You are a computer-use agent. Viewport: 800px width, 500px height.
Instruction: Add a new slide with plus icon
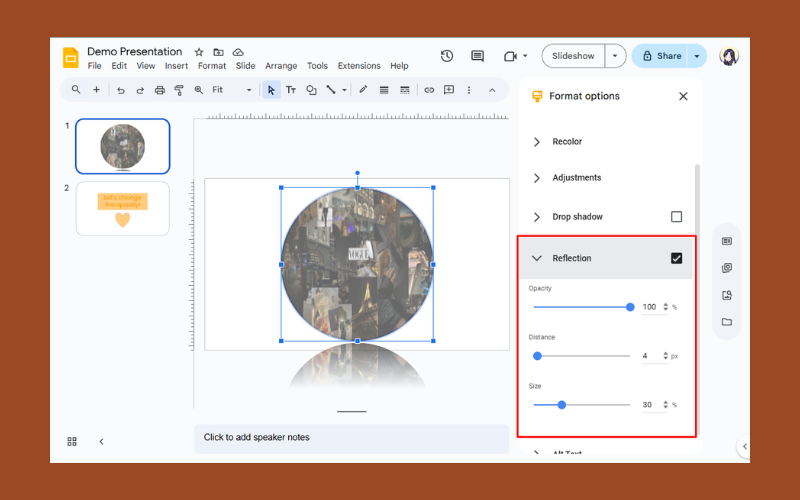click(x=96, y=90)
